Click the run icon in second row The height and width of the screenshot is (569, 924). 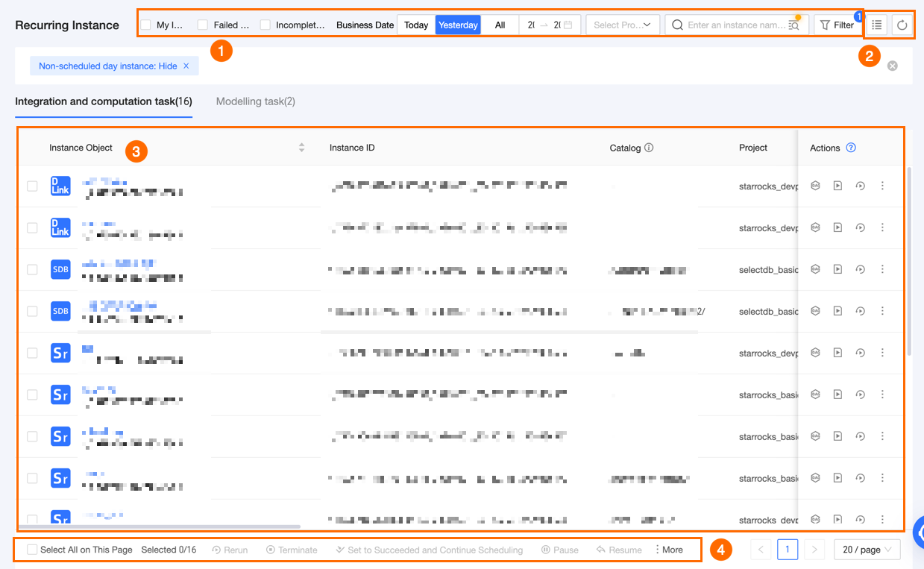point(837,227)
